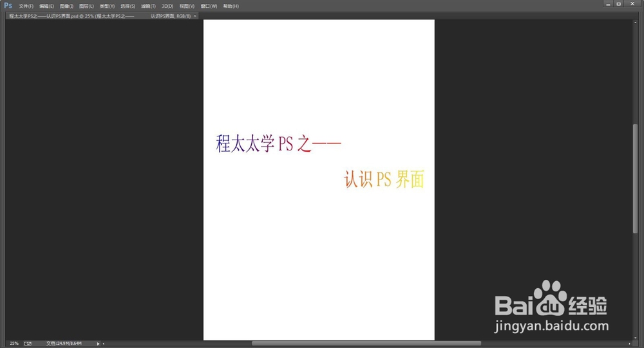Close the Photoshop window
The height and width of the screenshot is (348, 644).
click(632, 4)
